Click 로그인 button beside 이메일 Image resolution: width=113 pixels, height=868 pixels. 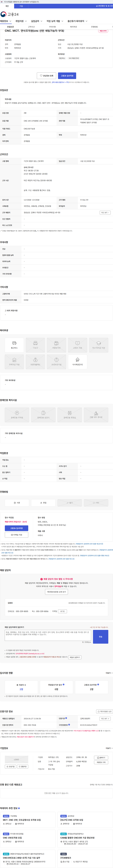point(62,611)
